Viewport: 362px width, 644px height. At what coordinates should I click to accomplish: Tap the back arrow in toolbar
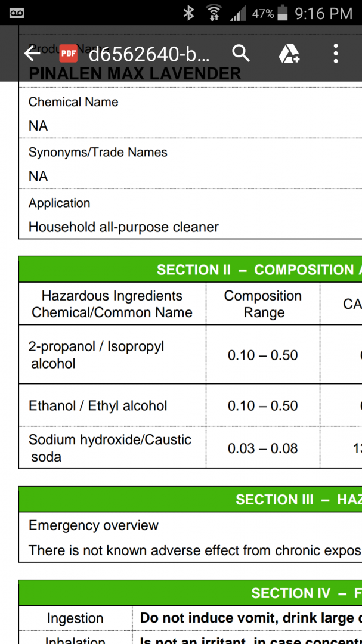tap(32, 54)
